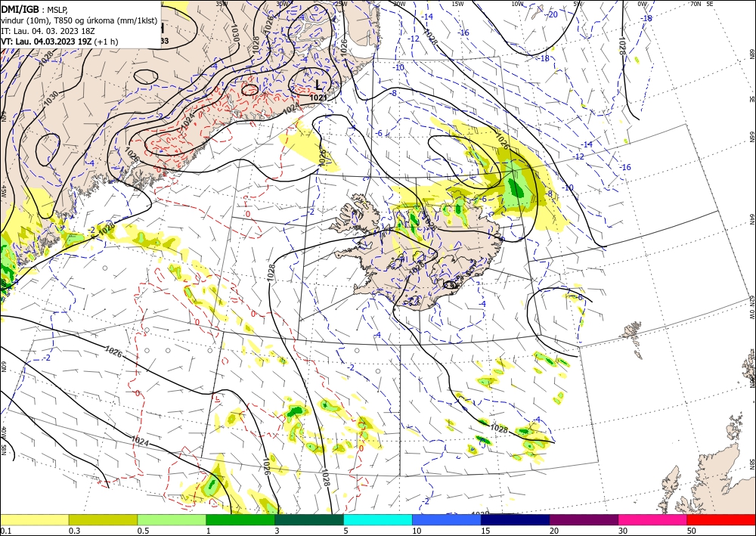This screenshot has width=756, height=536.
Task: Click the '30W' longitude label on top edge
Action: point(281,4)
